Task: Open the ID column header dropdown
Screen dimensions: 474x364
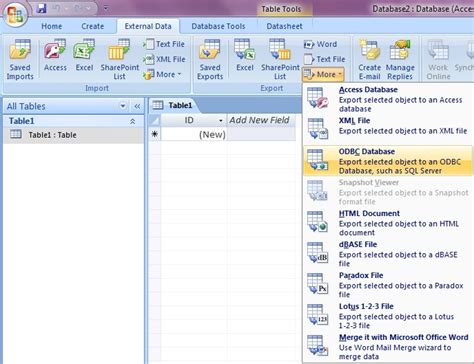Action: pyautogui.click(x=221, y=121)
